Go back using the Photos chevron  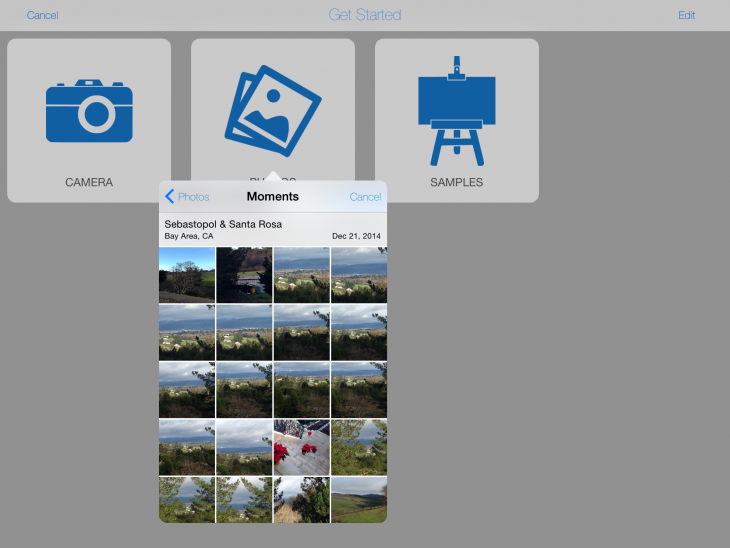tap(187, 197)
